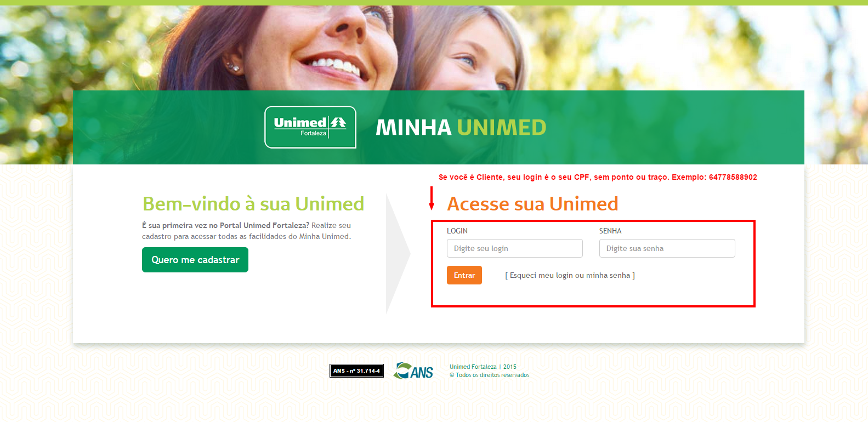Click the Bem-vindo à sua Unimed heading
This screenshot has width=868, height=422.
(253, 204)
